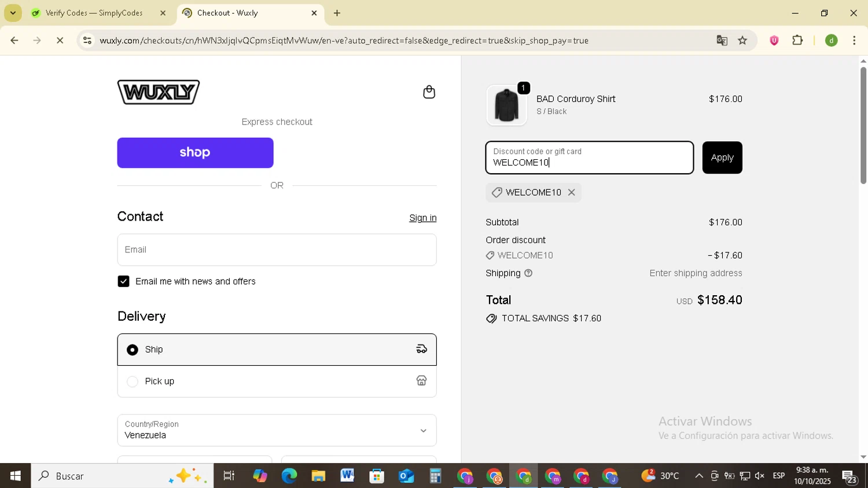Screen dimensions: 868x488
Task: Click the shipping help question icon
Action: (528, 273)
